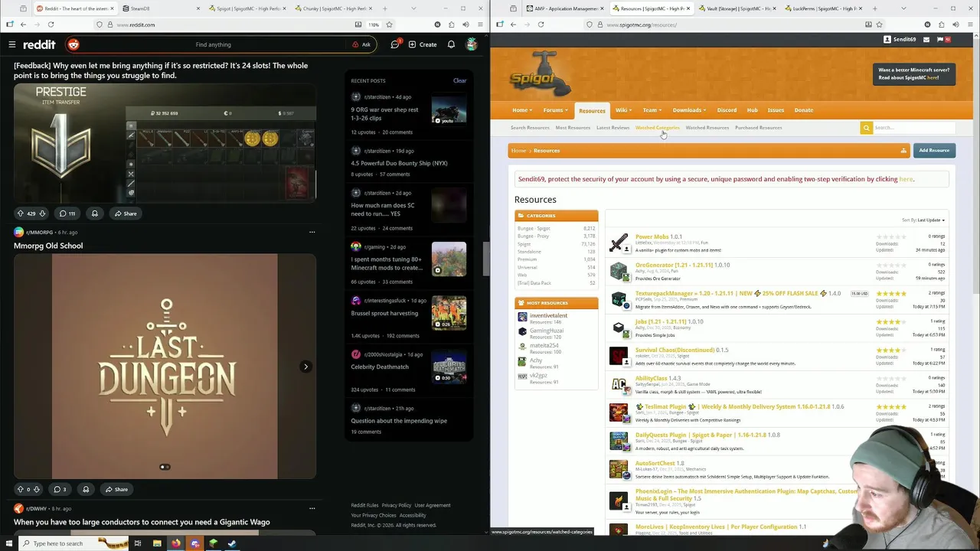Open Task View on the taskbar
Image resolution: width=980 pixels, height=551 pixels.
138,543
